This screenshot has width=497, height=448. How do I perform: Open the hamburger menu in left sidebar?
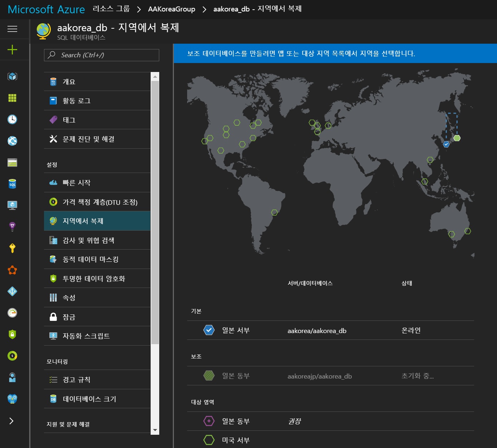(x=12, y=29)
